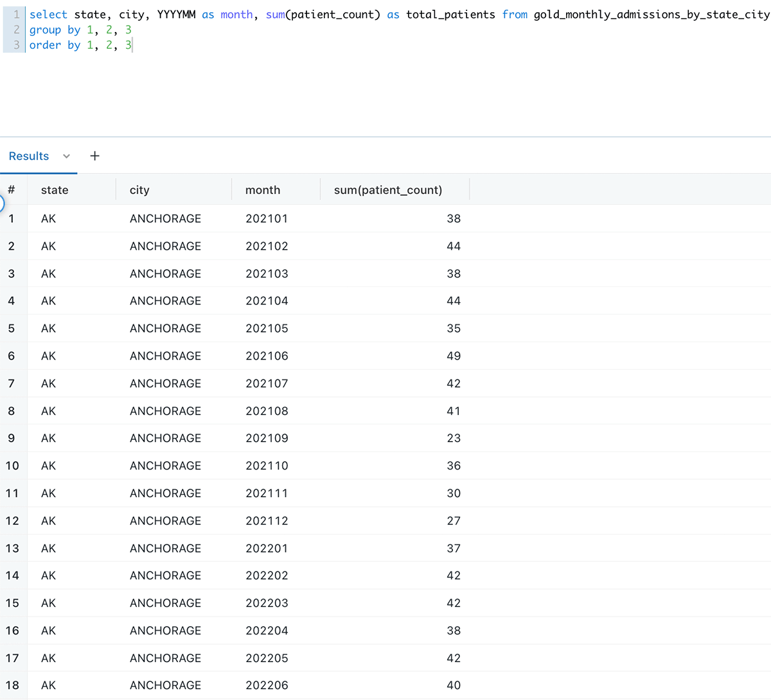Click the month column header
This screenshot has height=700, width=771.
click(x=263, y=190)
